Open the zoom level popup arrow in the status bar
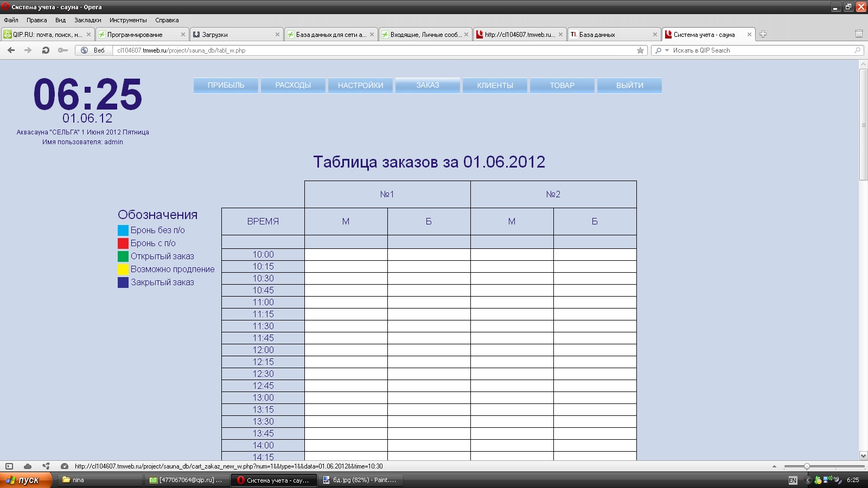 [774, 466]
